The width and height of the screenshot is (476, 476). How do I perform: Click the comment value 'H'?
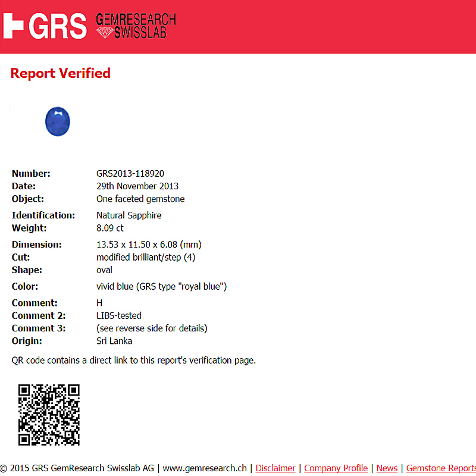(99, 303)
